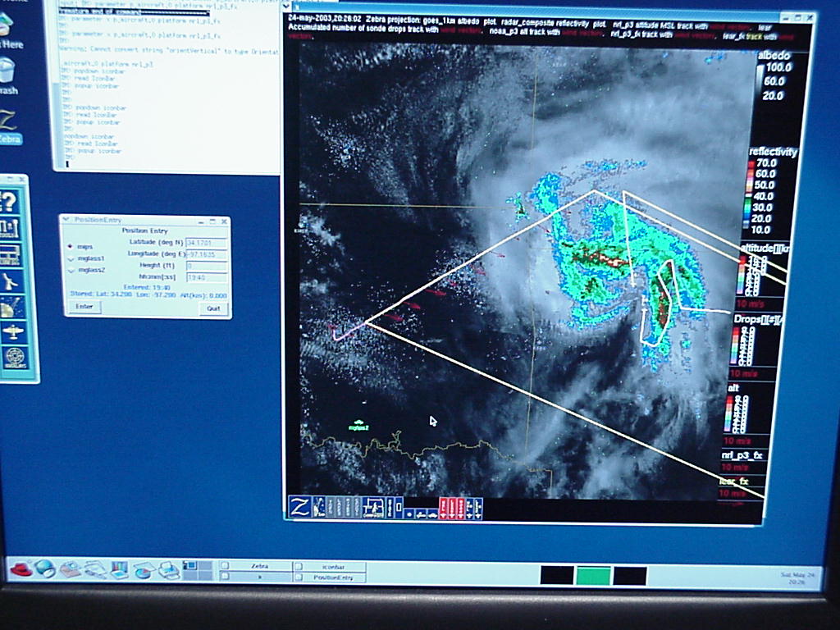Click the Enter button in Position Entry

(84, 307)
